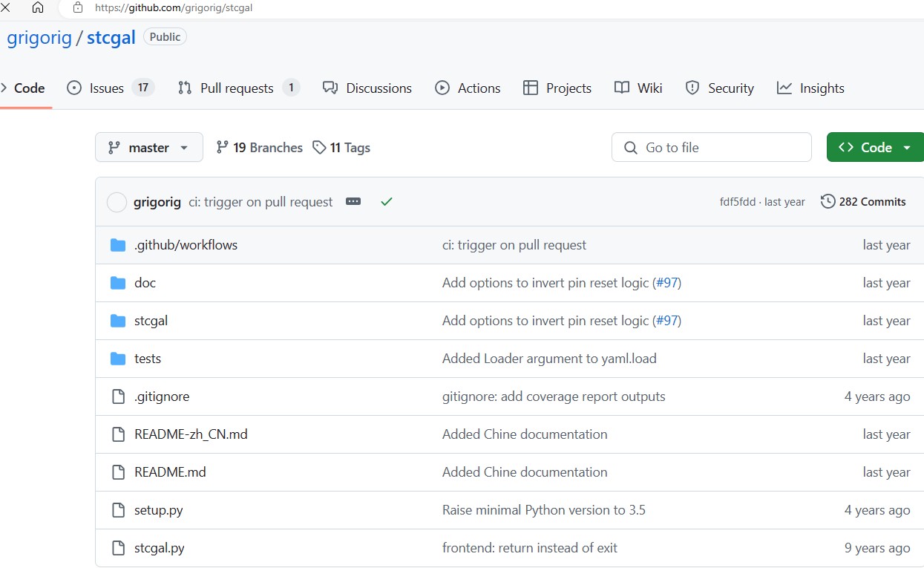Click the Insights graph icon
The height and width of the screenshot is (568, 924).
[784, 88]
